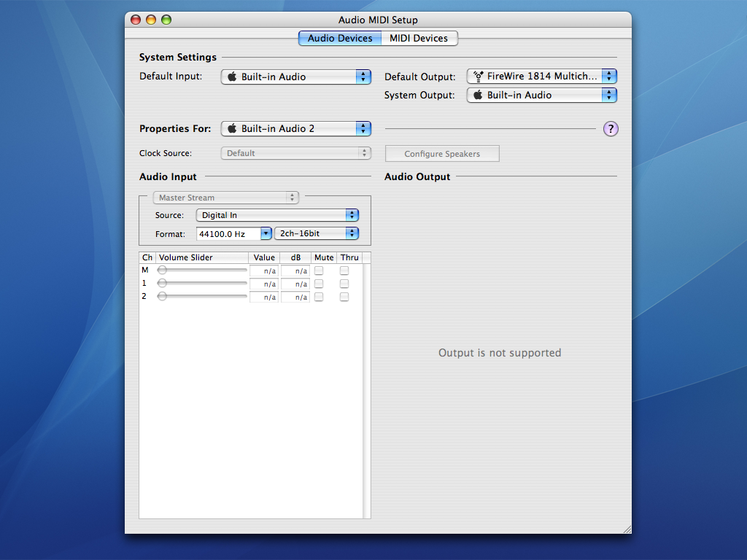Click the Value field for channel 1
The image size is (747, 560).
(264, 284)
